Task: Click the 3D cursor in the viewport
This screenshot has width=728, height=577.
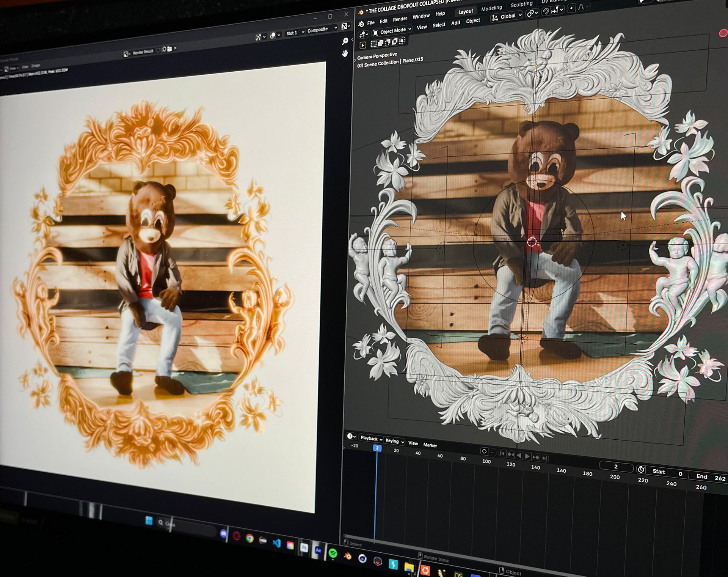Action: 532,242
